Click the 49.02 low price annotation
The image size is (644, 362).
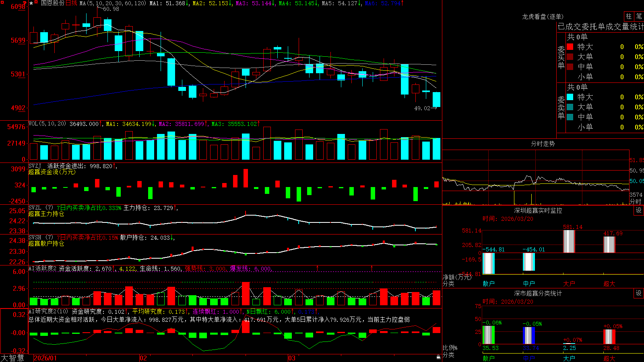coord(422,108)
